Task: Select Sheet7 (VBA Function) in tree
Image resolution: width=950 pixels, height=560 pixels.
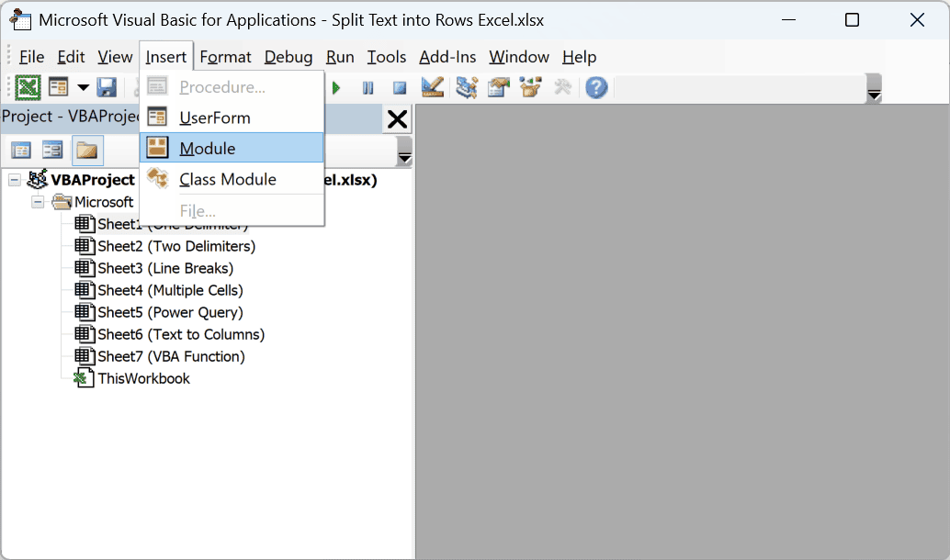Action: pos(172,356)
